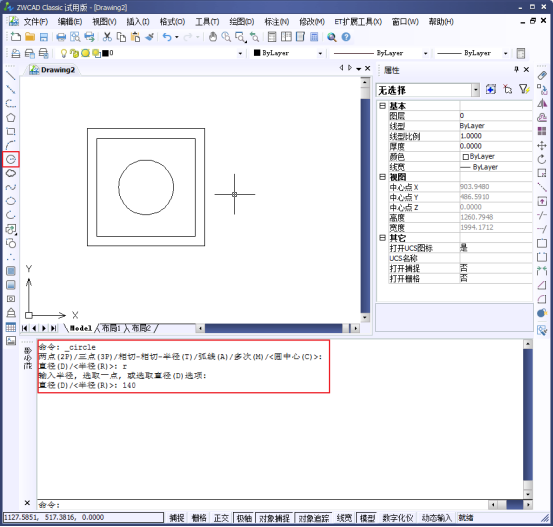Toggle 极轴 polar tracking in status bar

click(244, 518)
